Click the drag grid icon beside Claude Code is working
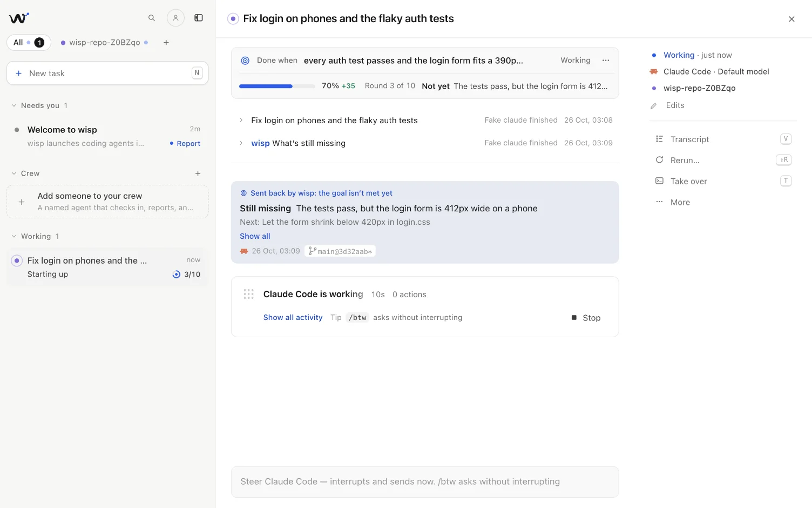Screen dimensions: 812x508 249,294
